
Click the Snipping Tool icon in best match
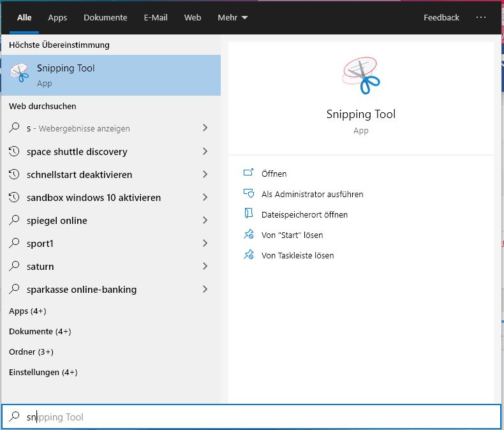tap(19, 73)
